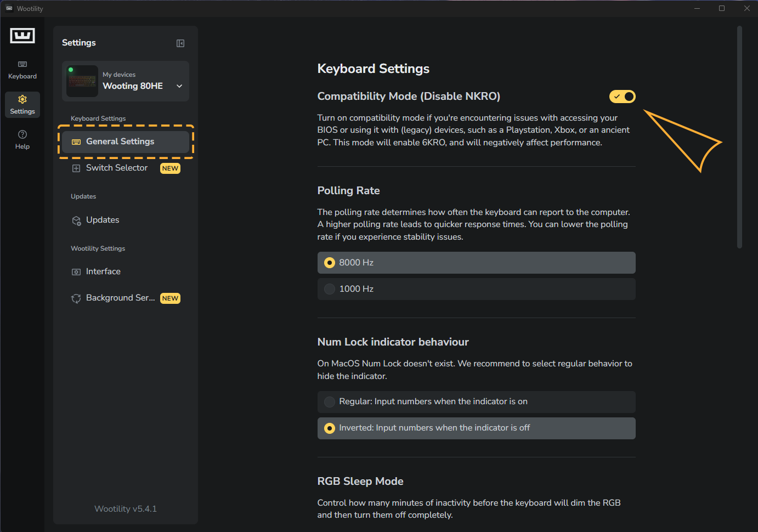Close the Wootility window

[746, 8]
